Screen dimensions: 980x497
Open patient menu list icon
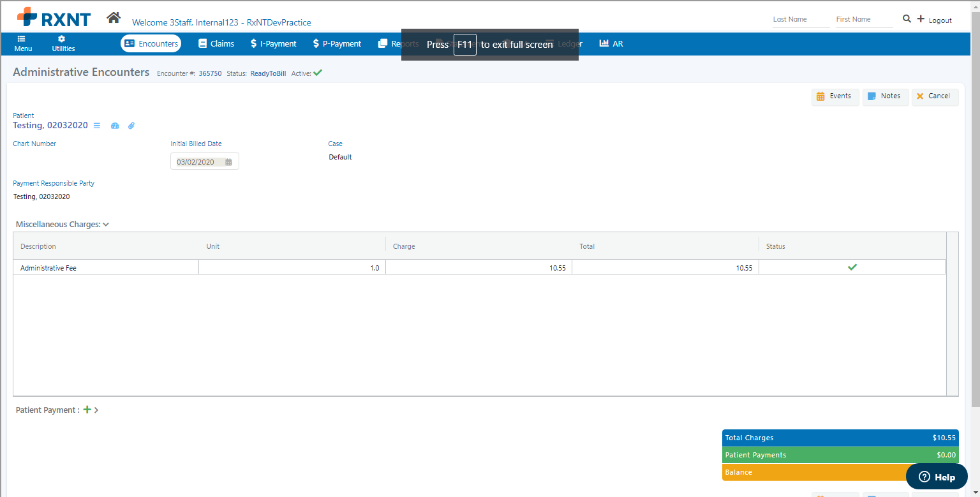tap(97, 126)
